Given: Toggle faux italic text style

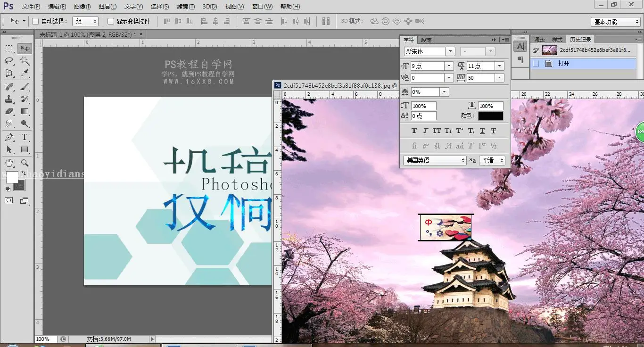Looking at the screenshot, I should pos(425,131).
